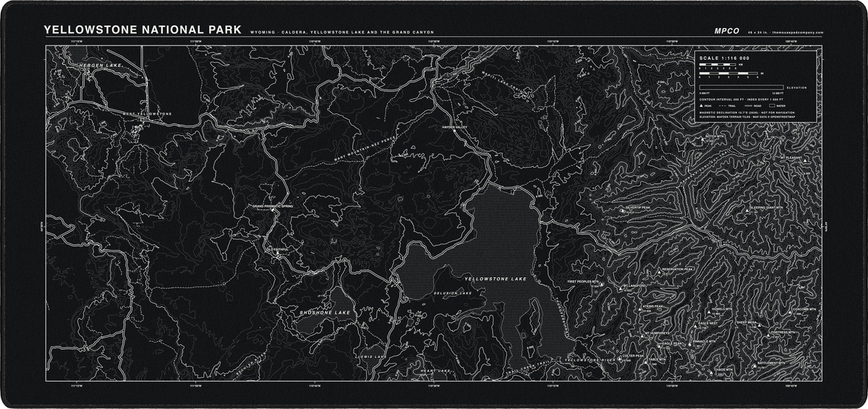Click the Yellowstone River label
This screenshot has width=868, height=409.
point(589,359)
